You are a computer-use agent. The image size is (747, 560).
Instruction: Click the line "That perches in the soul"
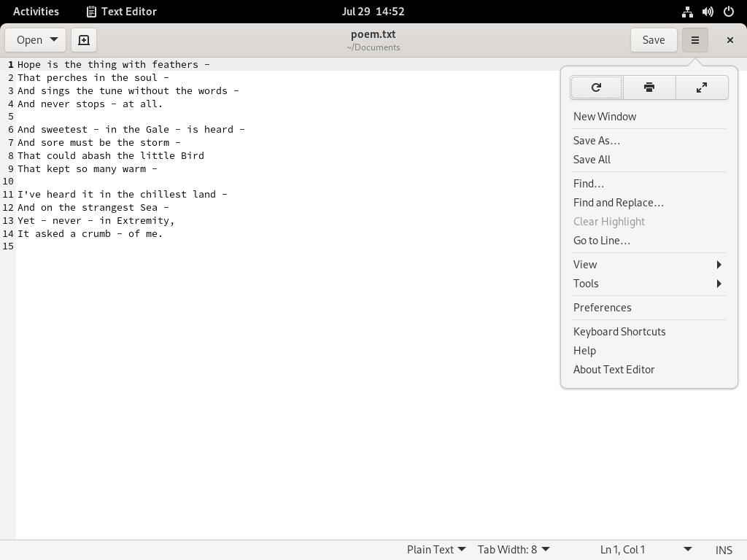tap(93, 77)
